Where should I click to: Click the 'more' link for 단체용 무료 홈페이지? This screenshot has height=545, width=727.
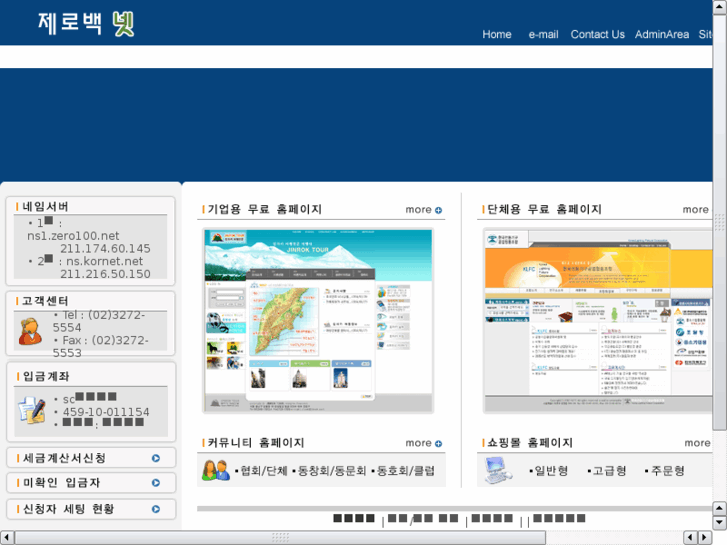coord(695,210)
